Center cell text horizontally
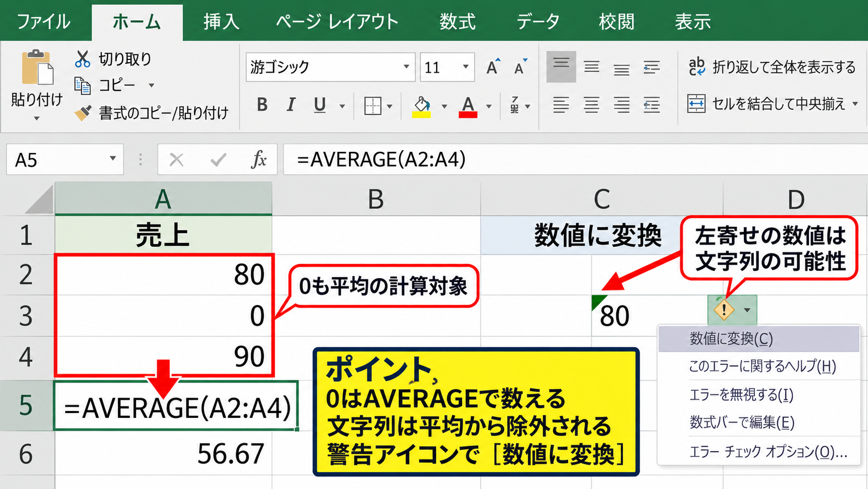 tap(591, 105)
